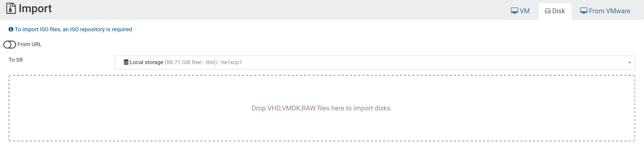Click the VM monitor icon
The height and width of the screenshot is (158, 644).
[514, 11]
